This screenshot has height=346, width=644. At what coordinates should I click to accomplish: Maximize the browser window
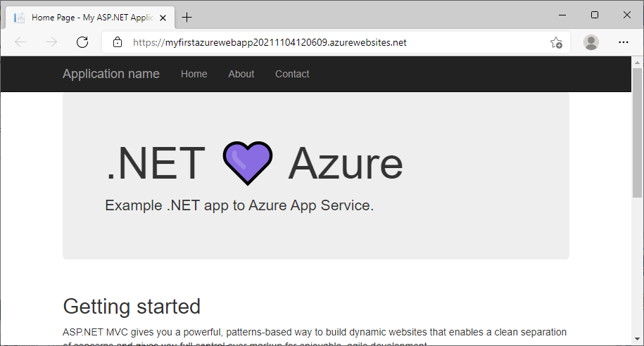595,15
